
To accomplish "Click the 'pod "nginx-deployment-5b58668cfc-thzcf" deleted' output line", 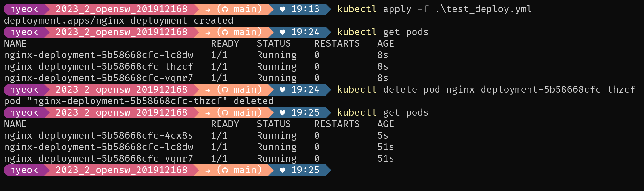I will tap(139, 101).
